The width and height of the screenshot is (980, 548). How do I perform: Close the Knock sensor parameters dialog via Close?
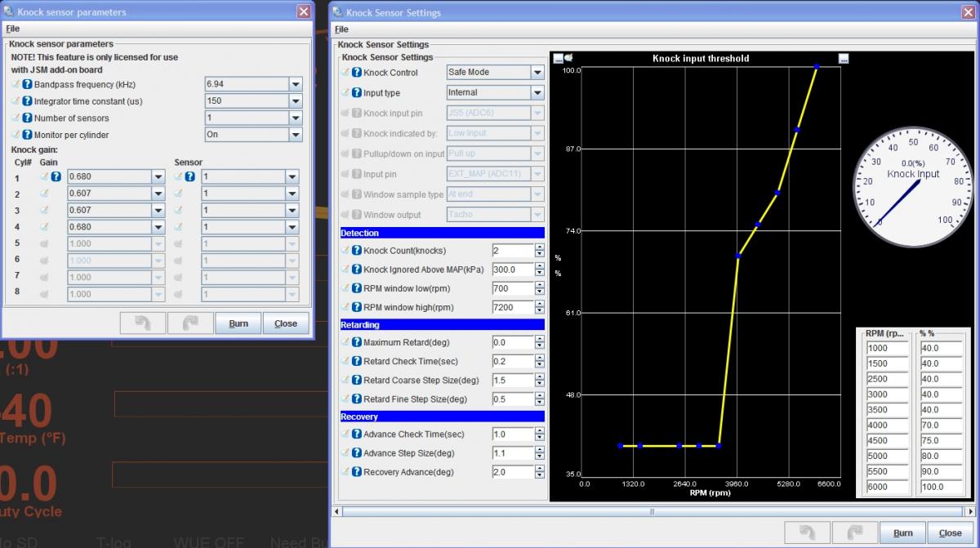(286, 323)
